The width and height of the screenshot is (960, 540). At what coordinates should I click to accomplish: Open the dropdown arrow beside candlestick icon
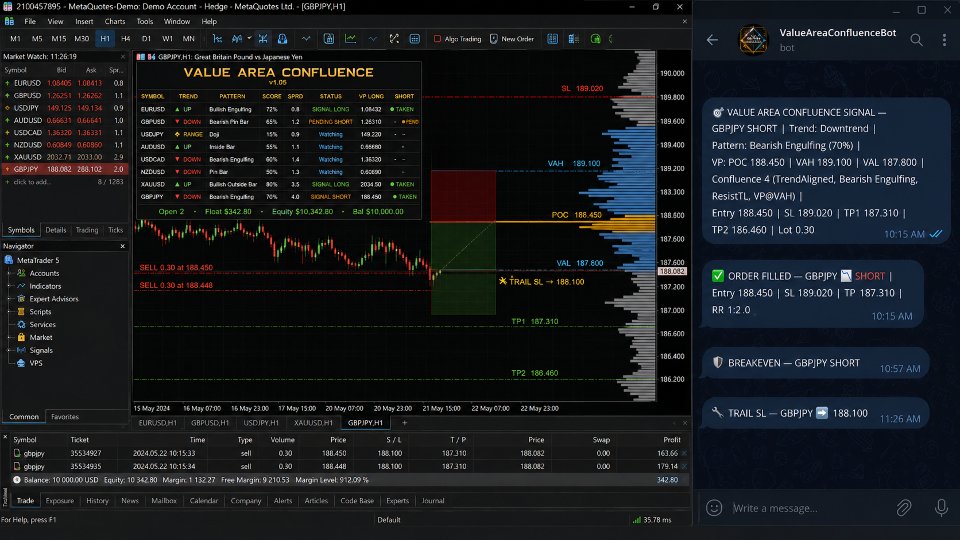pyautogui.click(x=249, y=39)
